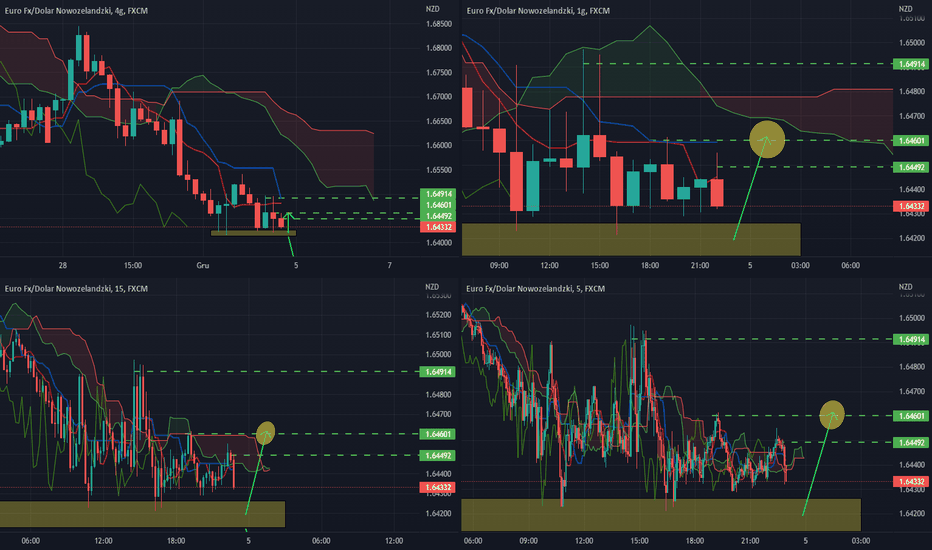Click green 1.64914 price label in 15-minute chart

[x=438, y=372]
